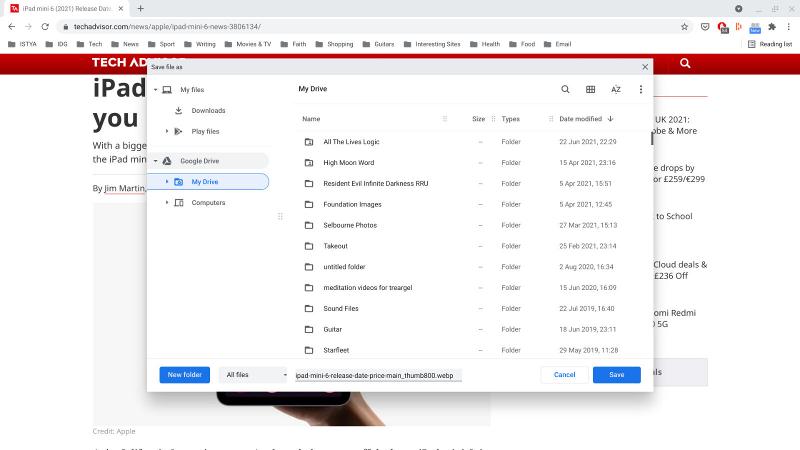Viewport: 800px width, 450px height.
Task: Sort by the Name column header
Action: [x=311, y=119]
